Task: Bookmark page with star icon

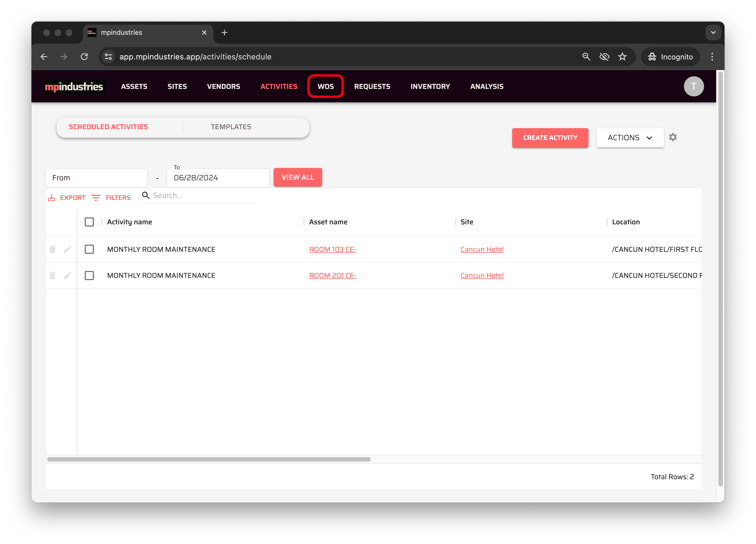Action: tap(622, 57)
